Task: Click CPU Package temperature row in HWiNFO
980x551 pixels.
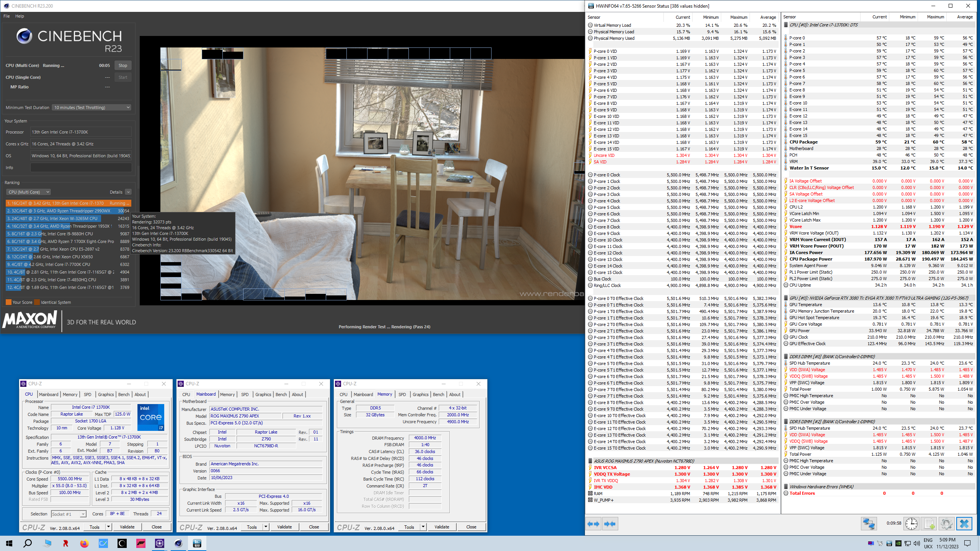Action: tap(879, 142)
